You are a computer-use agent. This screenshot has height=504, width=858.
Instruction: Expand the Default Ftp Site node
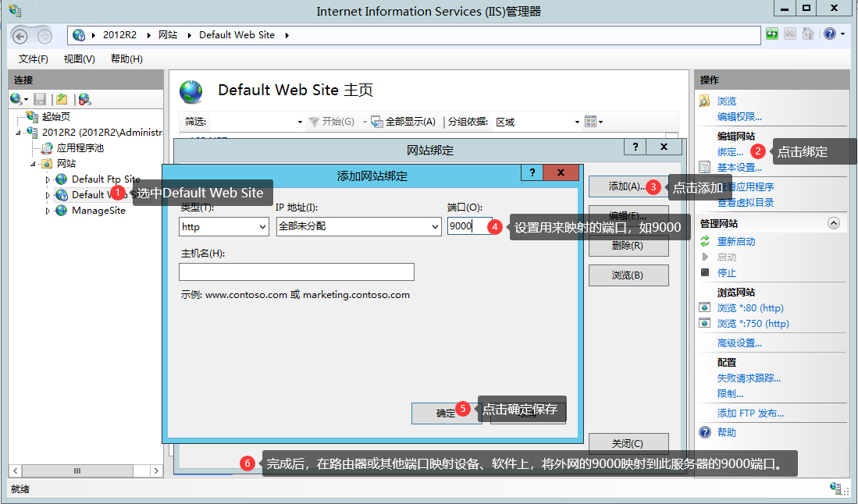[x=48, y=179]
